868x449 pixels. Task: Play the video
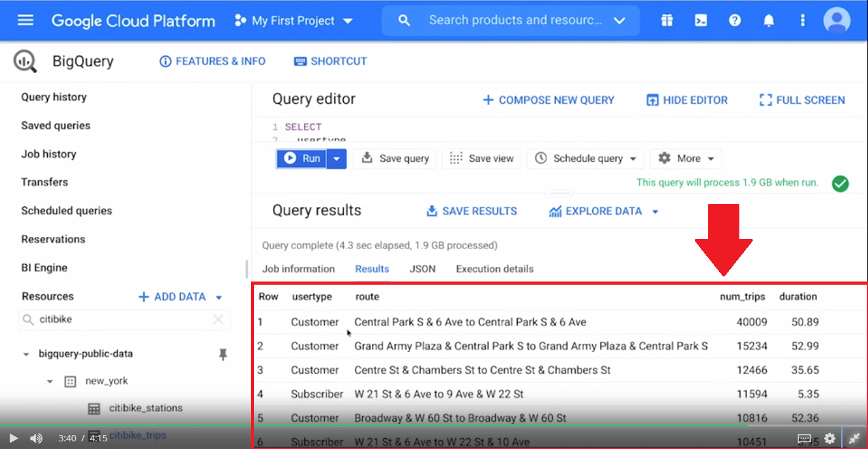click(13, 438)
